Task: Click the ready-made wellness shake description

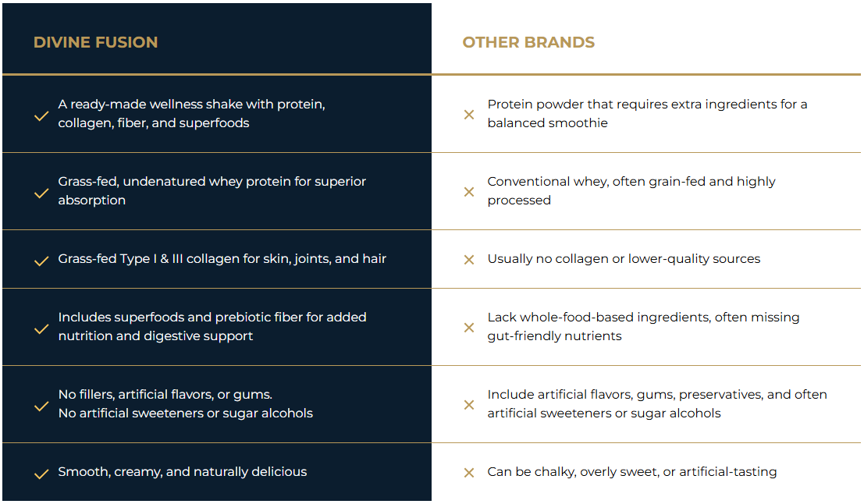Action: tap(191, 113)
